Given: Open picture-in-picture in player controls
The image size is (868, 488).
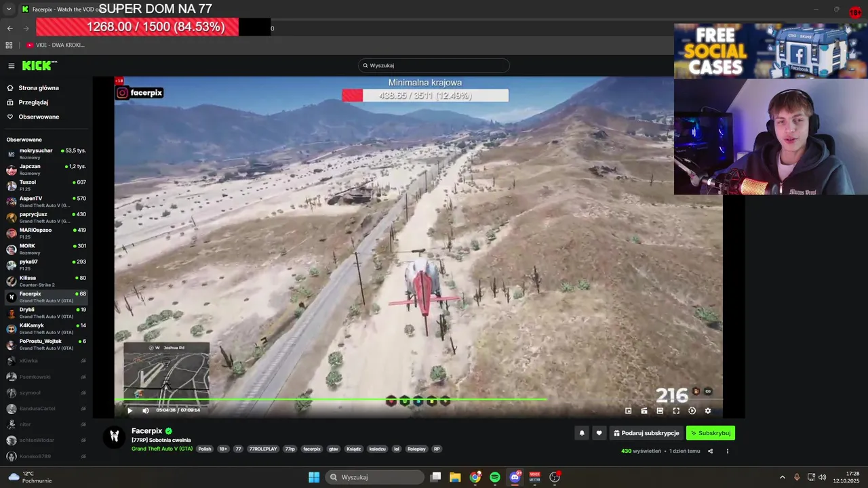Looking at the screenshot, I should [x=628, y=411].
